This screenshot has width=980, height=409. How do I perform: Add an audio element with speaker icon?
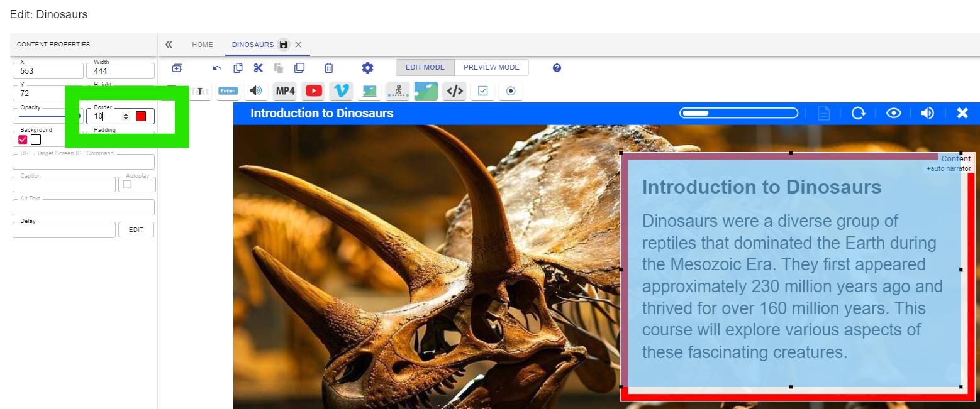[256, 91]
